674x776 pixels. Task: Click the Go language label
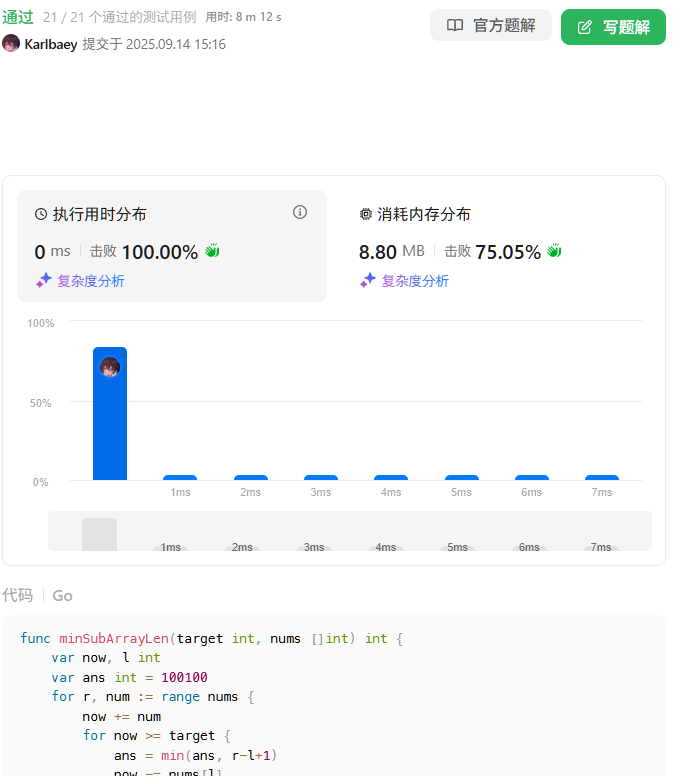coord(62,595)
